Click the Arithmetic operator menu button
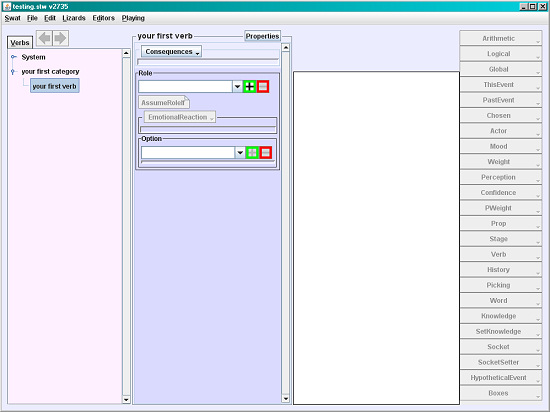This screenshot has width=550, height=412. pos(501,38)
